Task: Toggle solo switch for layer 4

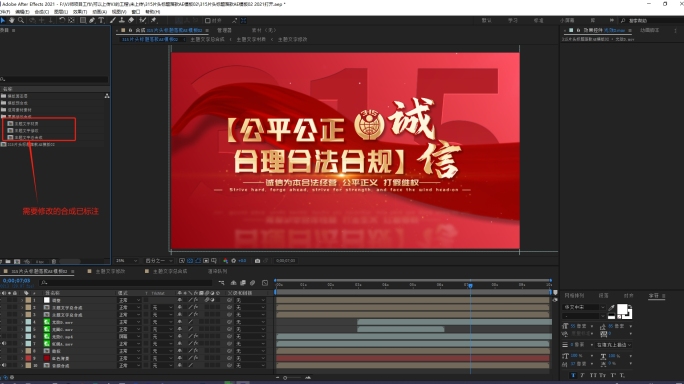Action: tap(10, 322)
